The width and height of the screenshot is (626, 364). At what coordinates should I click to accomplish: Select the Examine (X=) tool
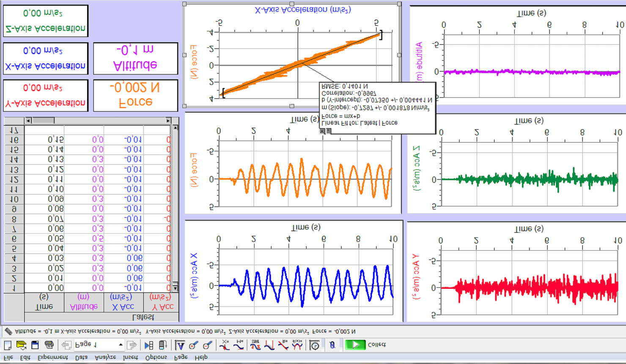point(225,345)
